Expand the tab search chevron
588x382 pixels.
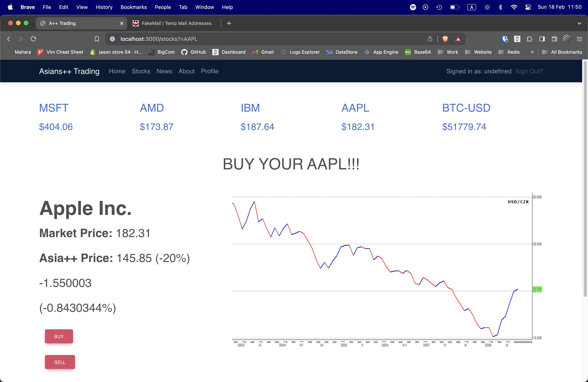[x=579, y=23]
